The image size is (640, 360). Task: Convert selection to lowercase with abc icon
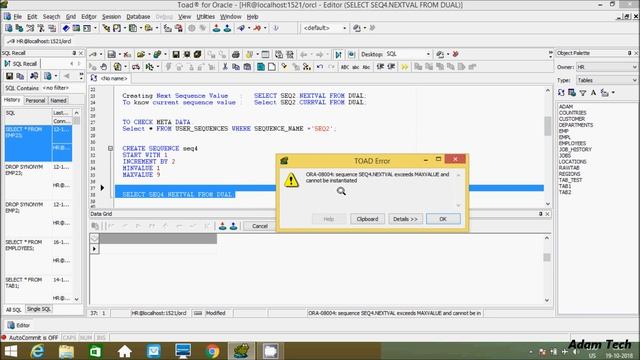pos(356,67)
